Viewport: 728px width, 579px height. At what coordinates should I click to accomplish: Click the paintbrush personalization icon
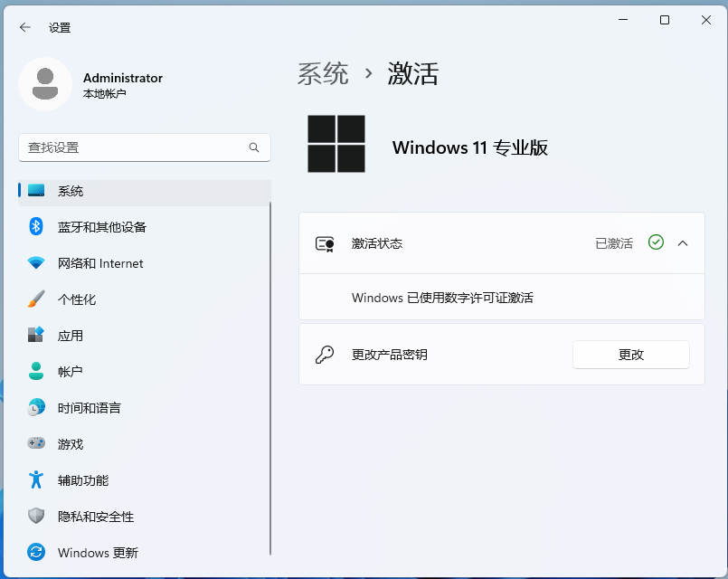click(x=36, y=299)
